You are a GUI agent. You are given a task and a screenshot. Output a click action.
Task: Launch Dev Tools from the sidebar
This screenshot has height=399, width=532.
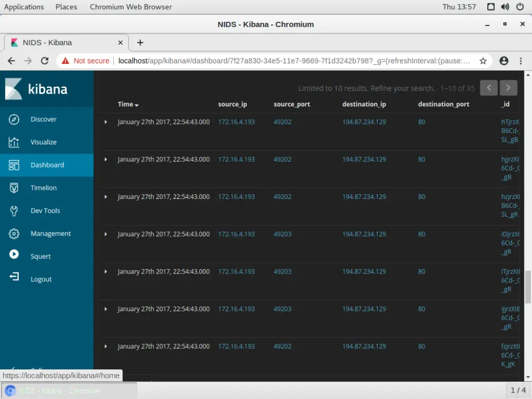45,211
